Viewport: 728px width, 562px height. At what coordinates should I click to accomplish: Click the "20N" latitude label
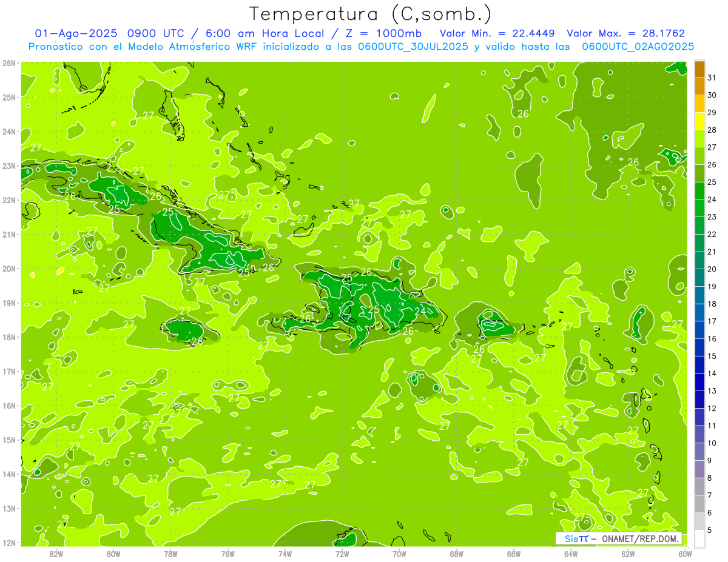pyautogui.click(x=8, y=269)
